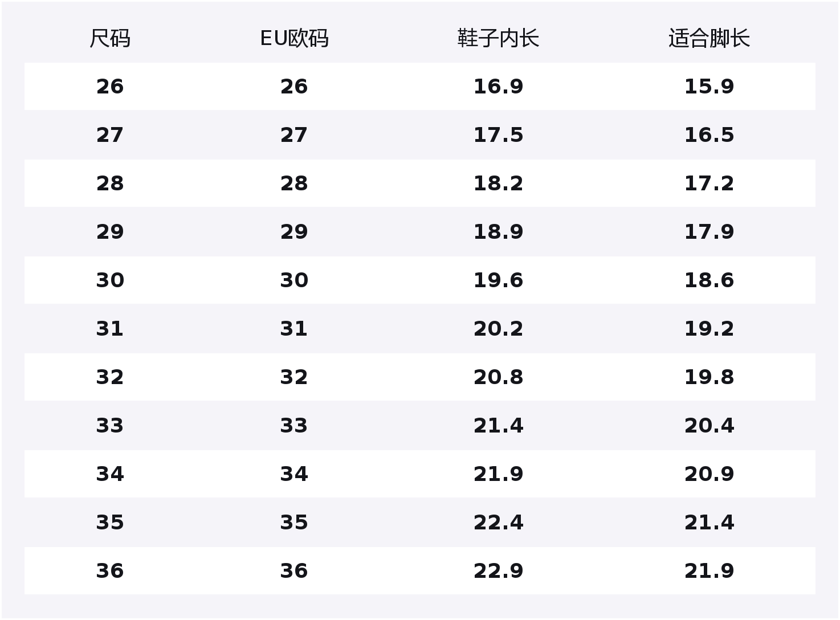The image size is (840, 620).
Task: Click inner length value 20.8
Action: [498, 377]
